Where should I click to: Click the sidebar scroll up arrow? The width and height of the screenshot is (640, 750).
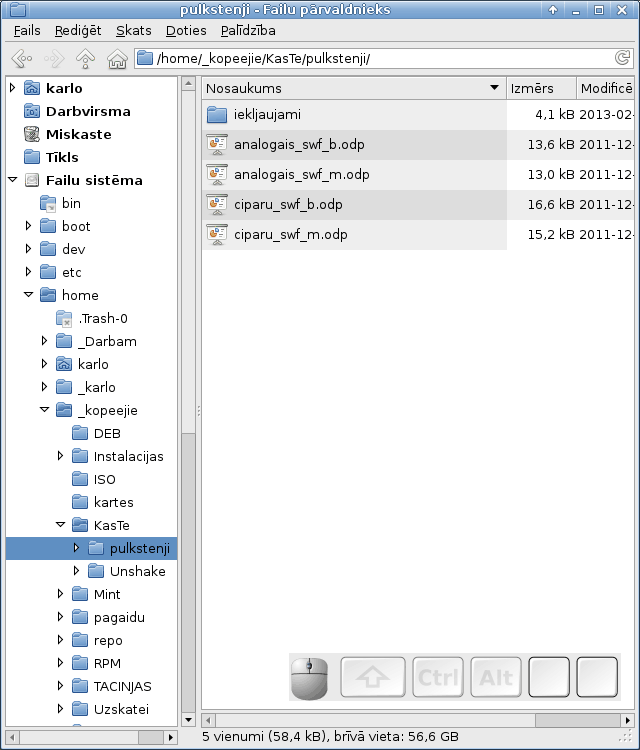[x=188, y=84]
